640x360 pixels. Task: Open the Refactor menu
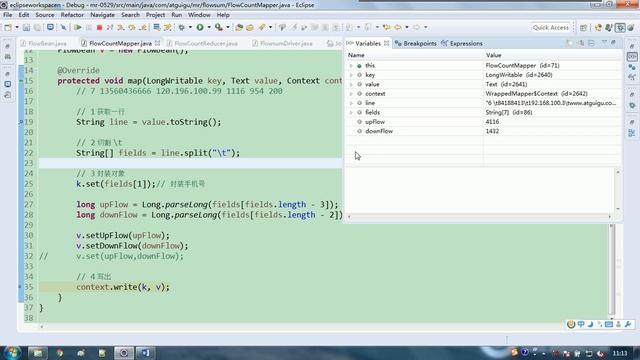pos(72,15)
